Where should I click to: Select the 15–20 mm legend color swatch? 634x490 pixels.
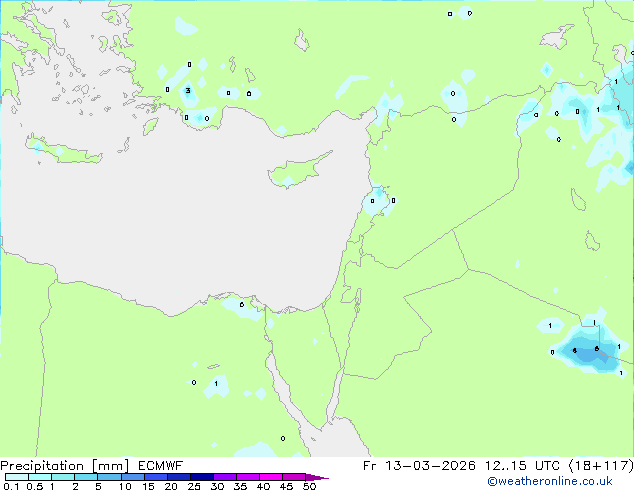click(x=155, y=477)
